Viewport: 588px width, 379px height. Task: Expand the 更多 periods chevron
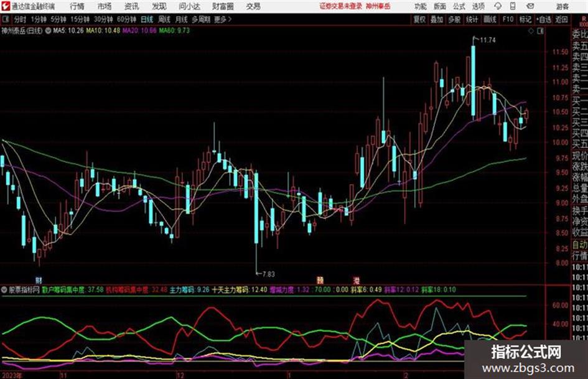click(223, 19)
